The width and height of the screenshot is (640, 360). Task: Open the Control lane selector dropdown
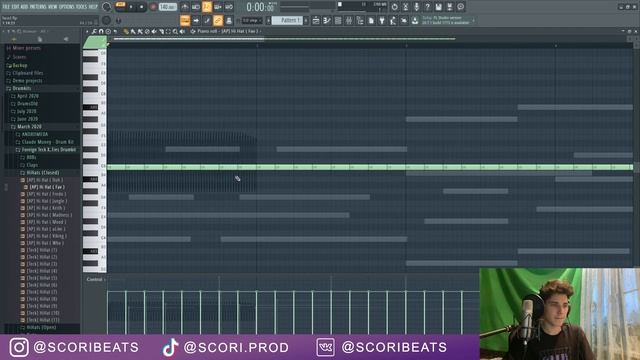(96, 279)
